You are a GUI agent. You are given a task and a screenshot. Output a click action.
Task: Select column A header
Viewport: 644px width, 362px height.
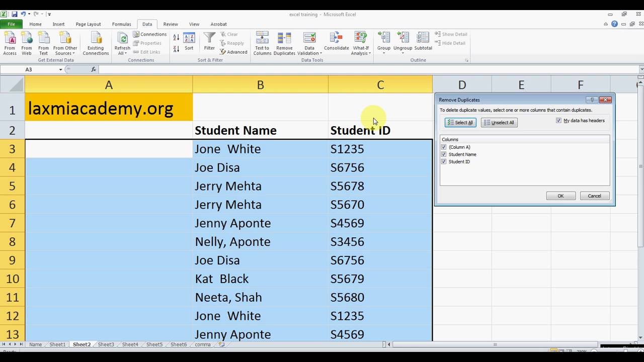109,85
